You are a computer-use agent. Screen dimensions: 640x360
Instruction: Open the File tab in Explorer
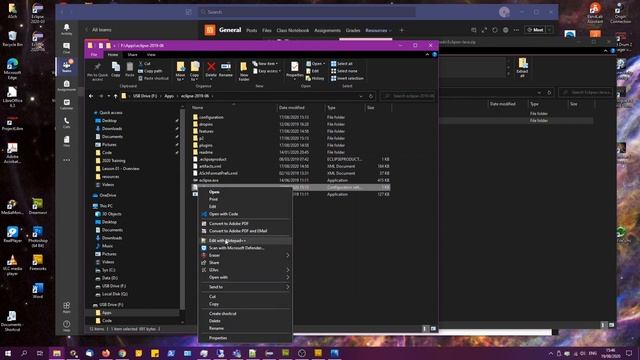pos(94,55)
